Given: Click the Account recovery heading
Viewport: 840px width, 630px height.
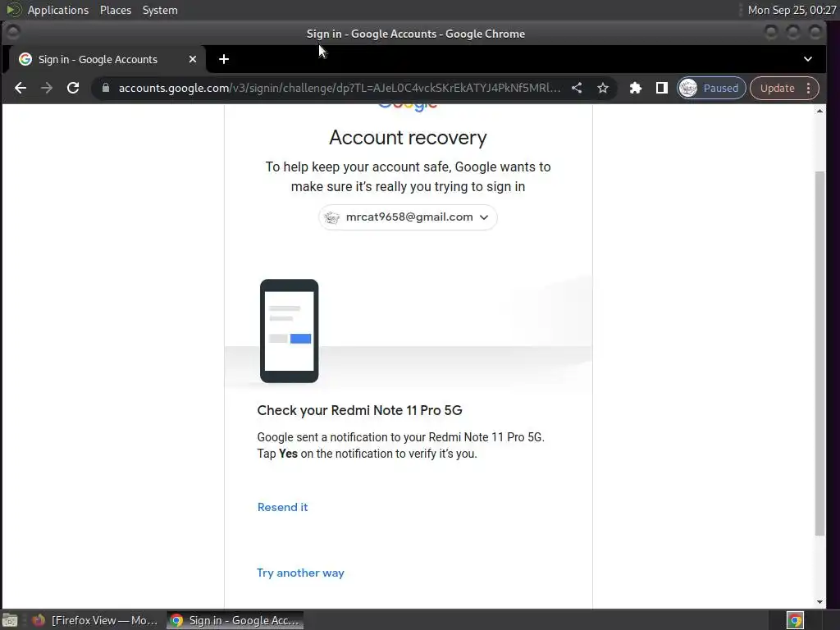Looking at the screenshot, I should (x=408, y=138).
